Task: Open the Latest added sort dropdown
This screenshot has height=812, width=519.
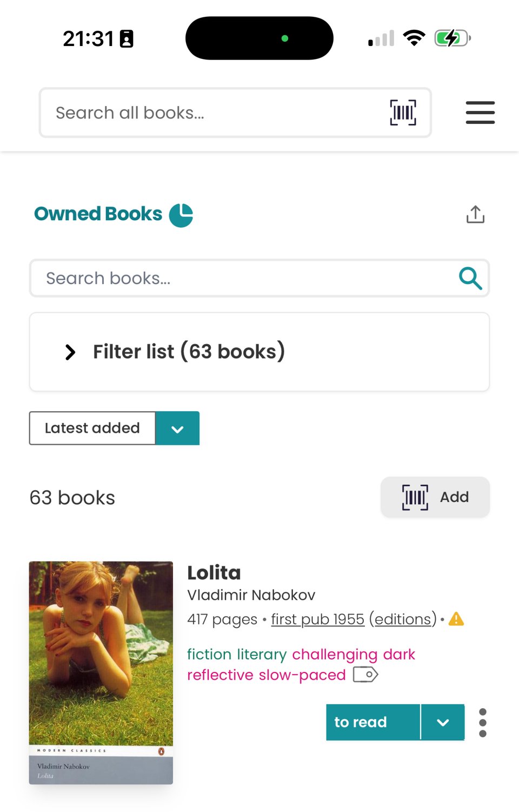Action: click(177, 428)
